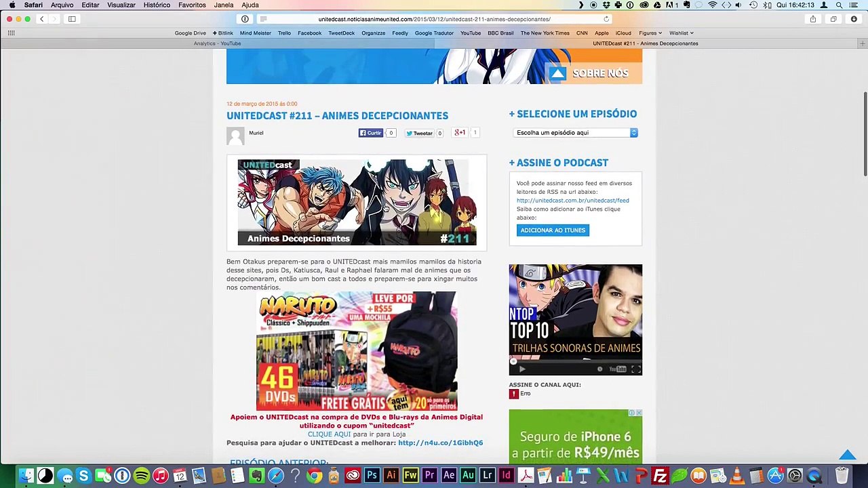Open the Google Drive bookmark

(x=191, y=33)
